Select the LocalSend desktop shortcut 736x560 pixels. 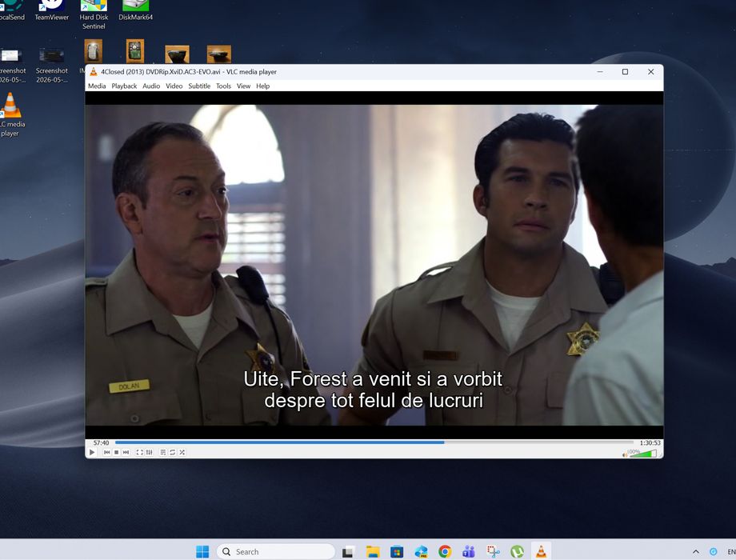click(12, 10)
